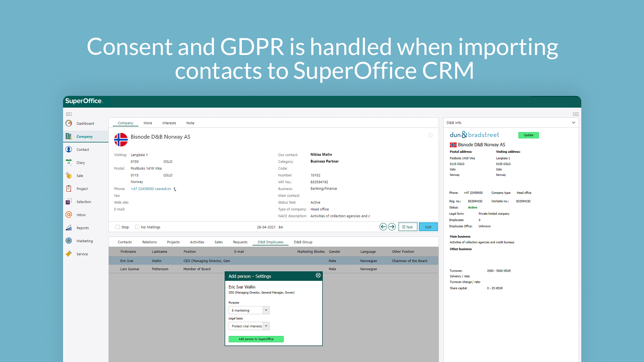Open the Diary calendar icon
The width and height of the screenshot is (644, 362).
click(69, 163)
